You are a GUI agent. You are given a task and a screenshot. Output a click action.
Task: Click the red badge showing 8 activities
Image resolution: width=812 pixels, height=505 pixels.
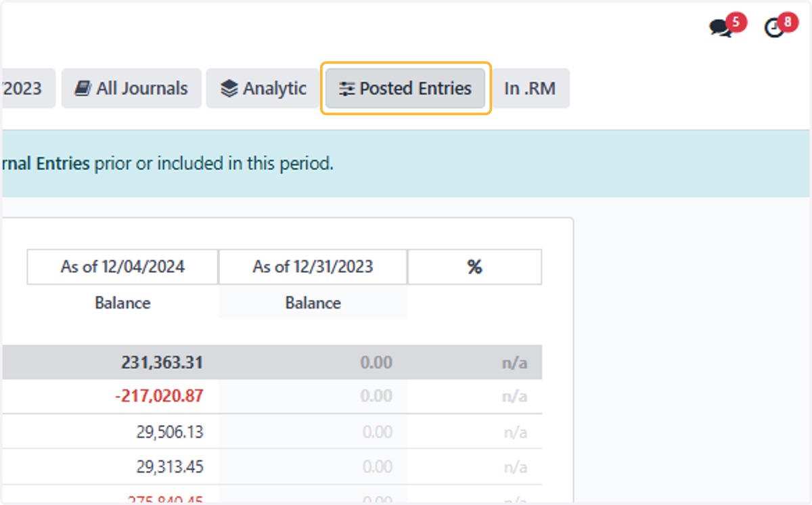[x=788, y=22]
